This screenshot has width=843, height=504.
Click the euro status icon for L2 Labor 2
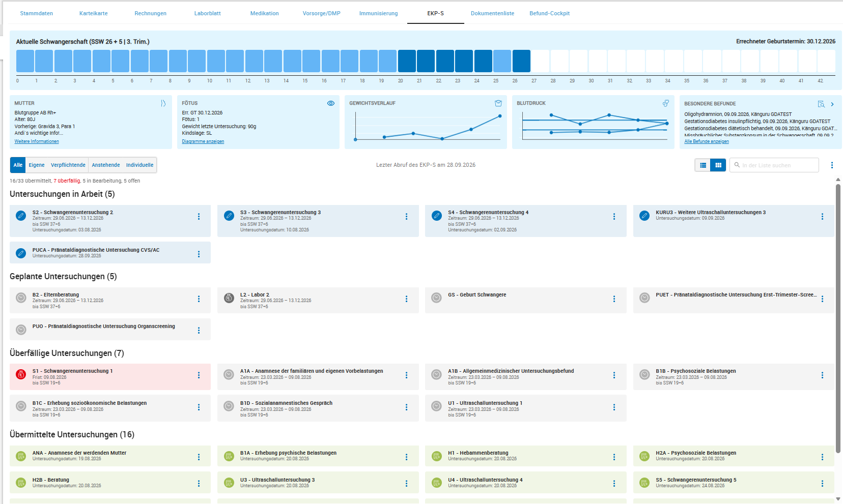click(229, 298)
